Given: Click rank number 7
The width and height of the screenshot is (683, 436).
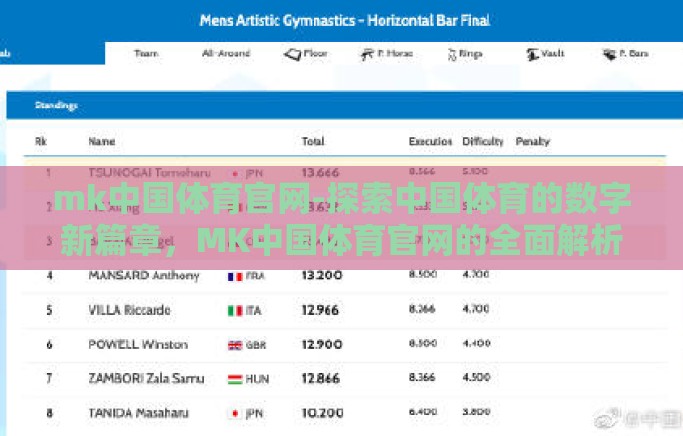Looking at the screenshot, I should click(49, 379).
